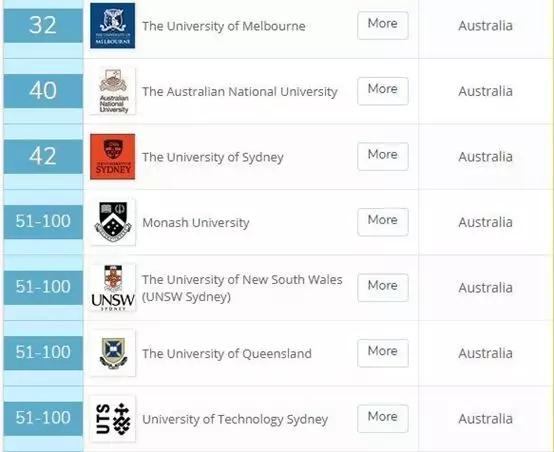Select the rank 42 cell
Screen dimensions: 554x452
(43, 157)
